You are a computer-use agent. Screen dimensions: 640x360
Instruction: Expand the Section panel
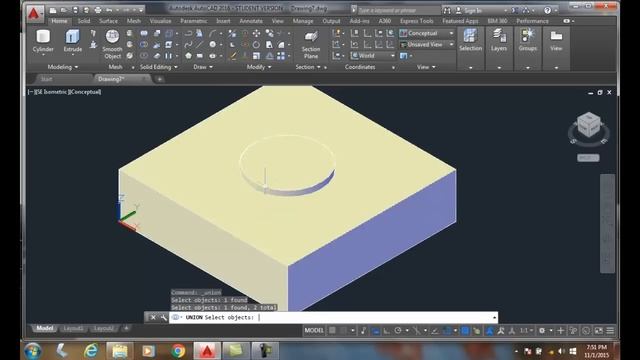[308, 67]
